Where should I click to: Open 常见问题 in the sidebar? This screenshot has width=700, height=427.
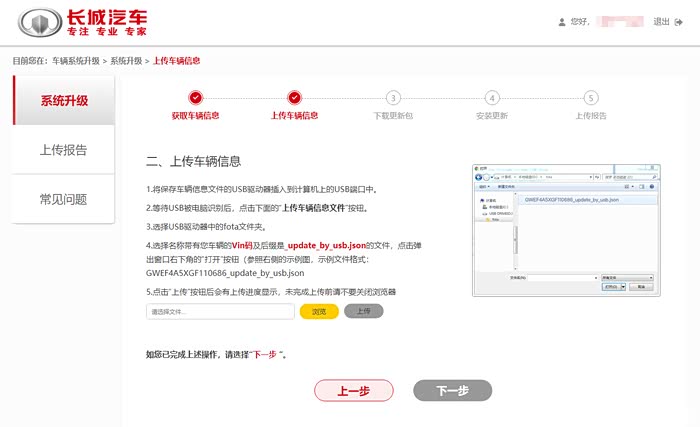tap(64, 199)
